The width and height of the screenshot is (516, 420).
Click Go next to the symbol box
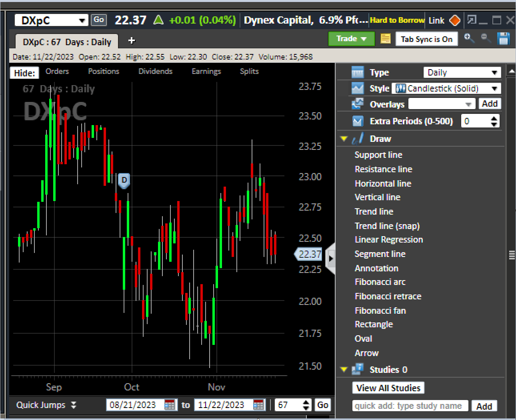98,20
